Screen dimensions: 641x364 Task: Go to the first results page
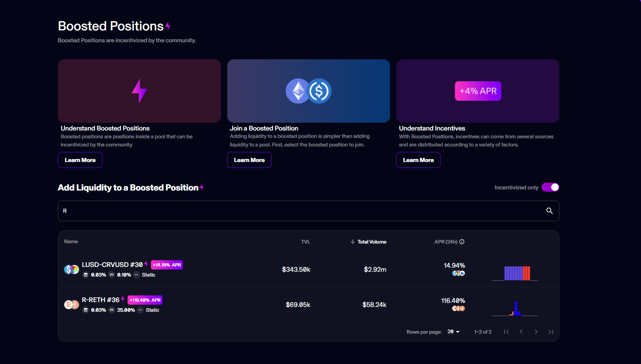point(506,332)
